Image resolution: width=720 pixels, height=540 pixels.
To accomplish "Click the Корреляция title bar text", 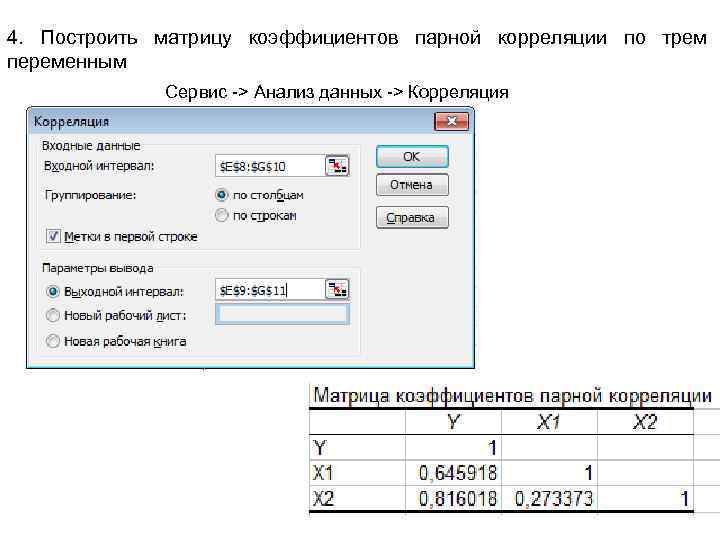I will coord(72,122).
